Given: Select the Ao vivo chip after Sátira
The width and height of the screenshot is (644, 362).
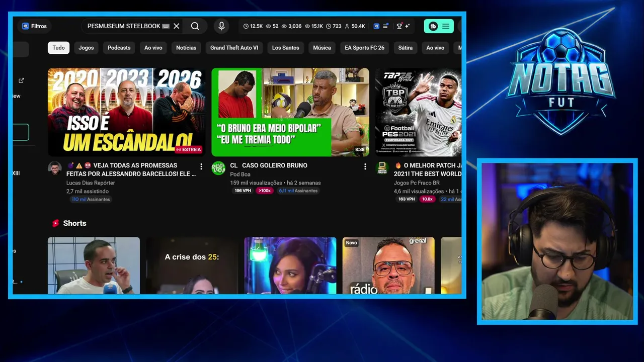Looking at the screenshot, I should coord(436,48).
